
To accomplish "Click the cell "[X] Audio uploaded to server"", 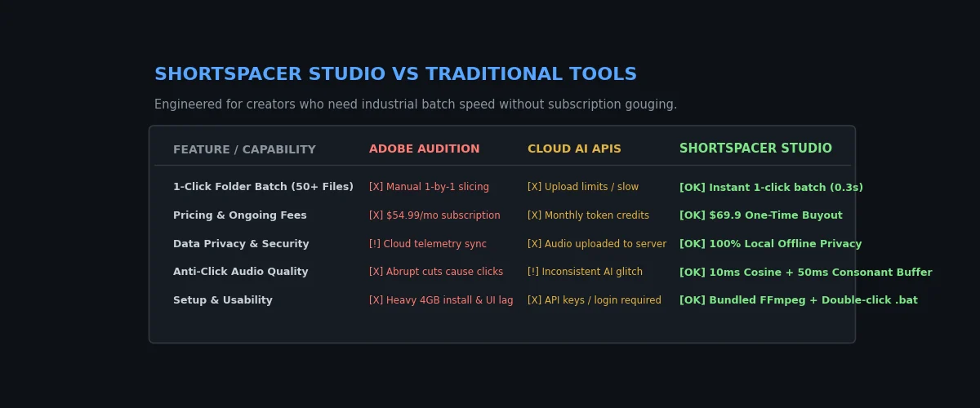I will tap(597, 244).
